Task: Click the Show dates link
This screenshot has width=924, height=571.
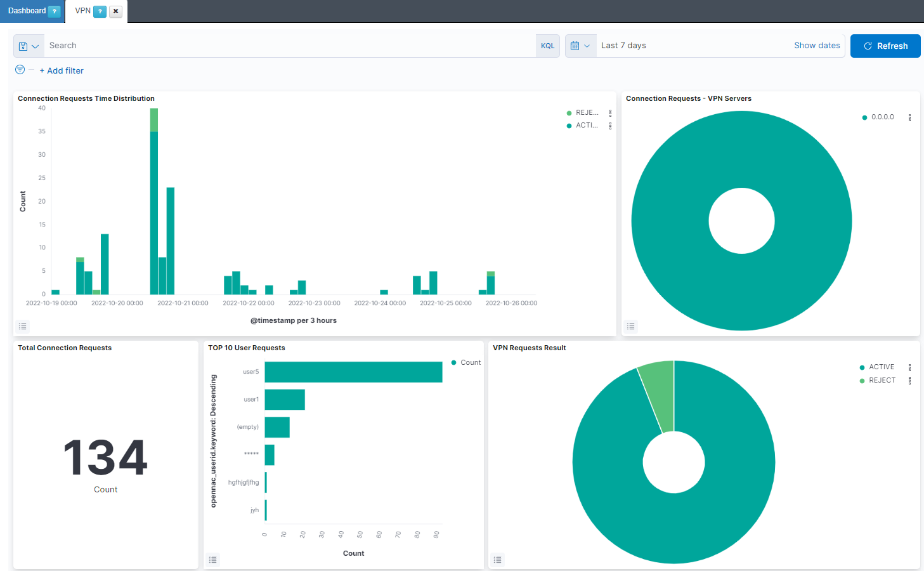Action: click(x=817, y=46)
